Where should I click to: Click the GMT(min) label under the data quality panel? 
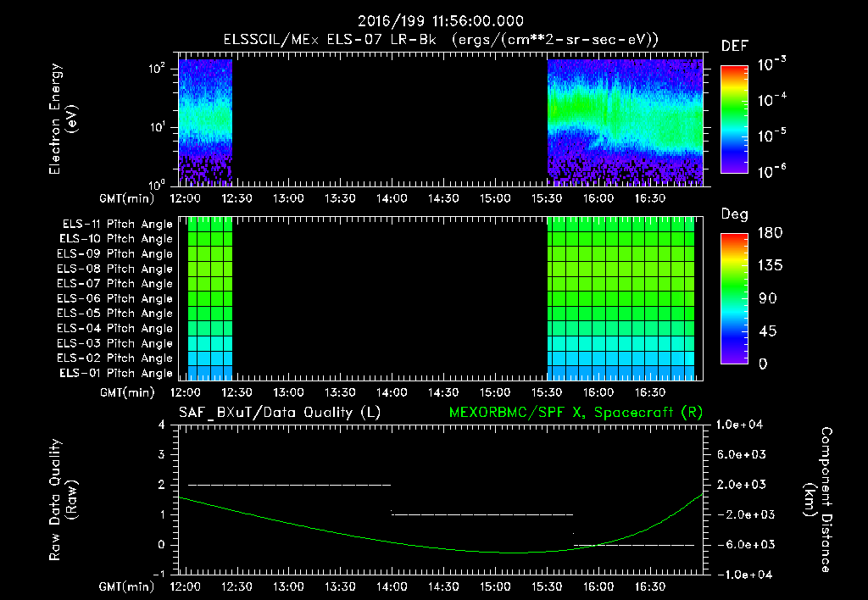[127, 586]
